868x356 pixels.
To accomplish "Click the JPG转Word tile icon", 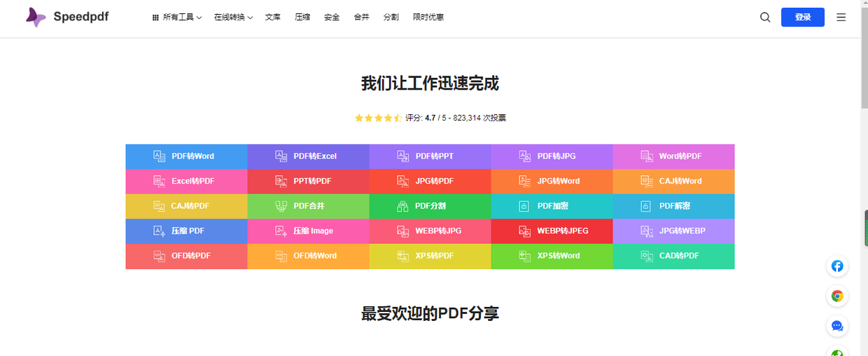I will click(x=525, y=181).
